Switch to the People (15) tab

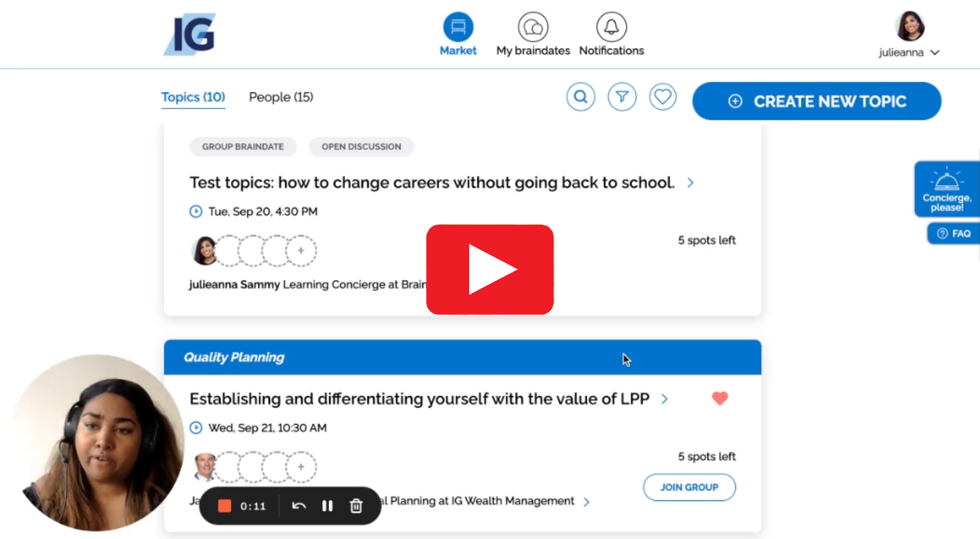tap(281, 97)
